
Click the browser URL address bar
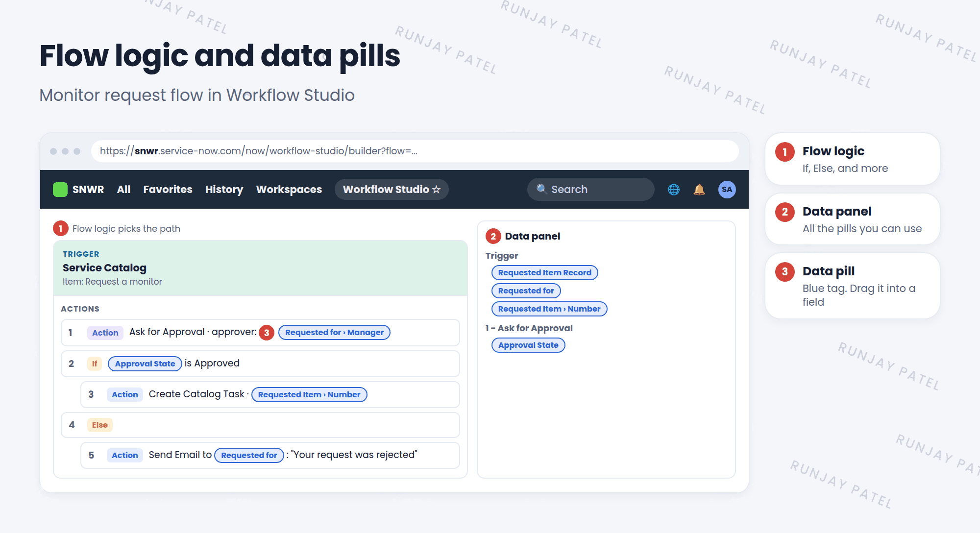point(415,151)
